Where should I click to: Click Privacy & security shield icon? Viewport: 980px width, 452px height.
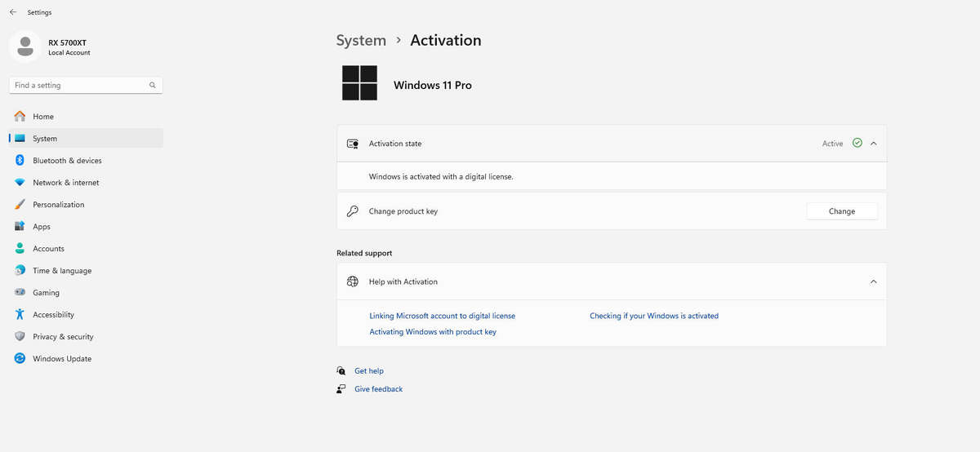tap(20, 337)
